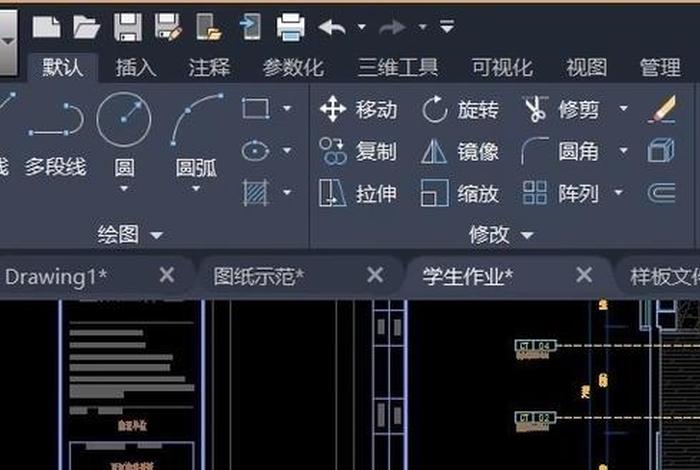The height and width of the screenshot is (470, 700).
Task: Open the application menu button
Action: [x=8, y=42]
